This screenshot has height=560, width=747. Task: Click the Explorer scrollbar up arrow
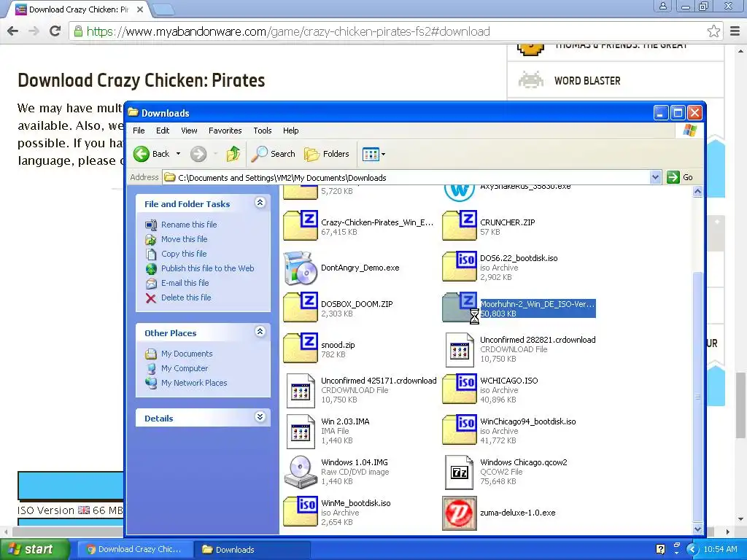[697, 192]
